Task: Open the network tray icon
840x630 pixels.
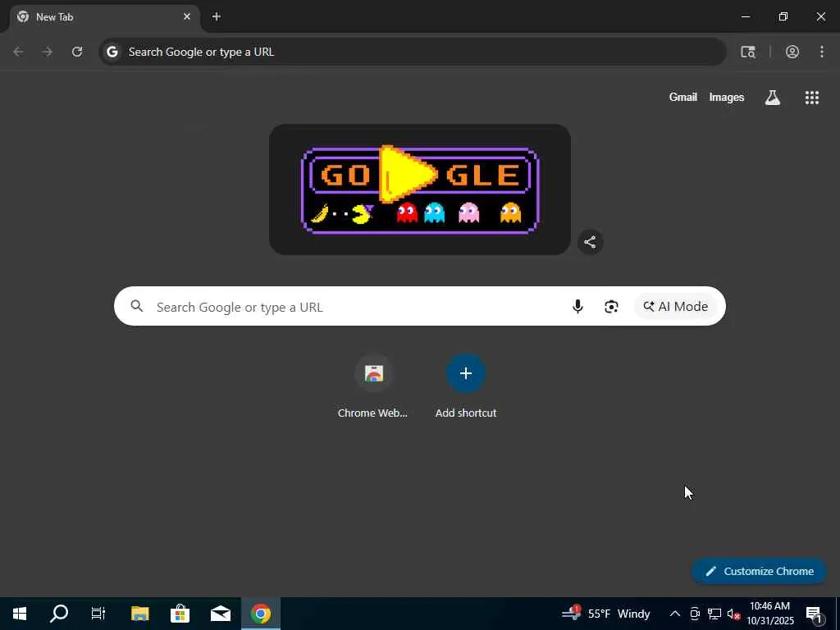Action: pyautogui.click(x=714, y=614)
